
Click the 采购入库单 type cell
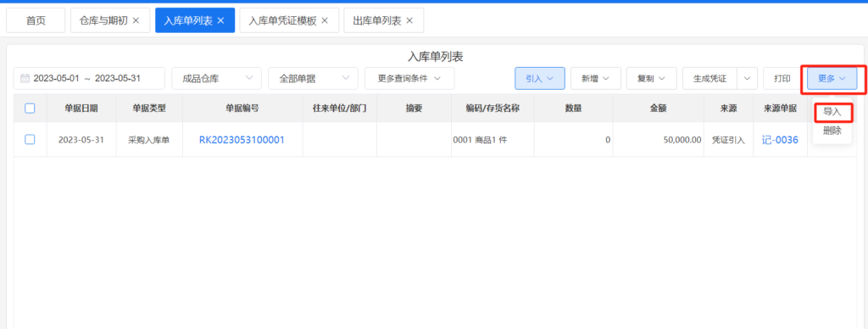pos(149,140)
